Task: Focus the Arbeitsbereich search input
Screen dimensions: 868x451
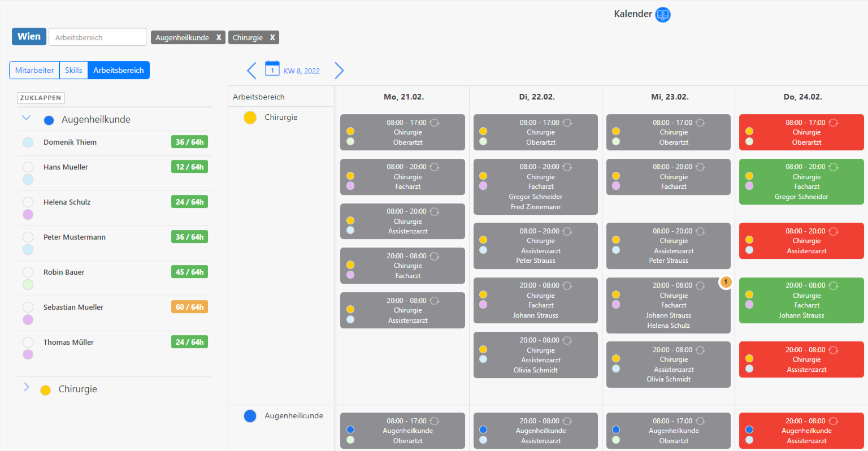Action: click(x=97, y=37)
